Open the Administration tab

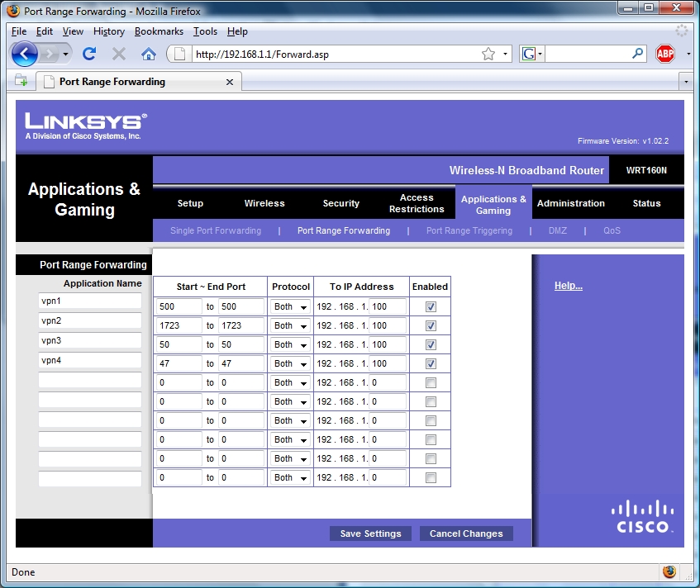click(570, 203)
